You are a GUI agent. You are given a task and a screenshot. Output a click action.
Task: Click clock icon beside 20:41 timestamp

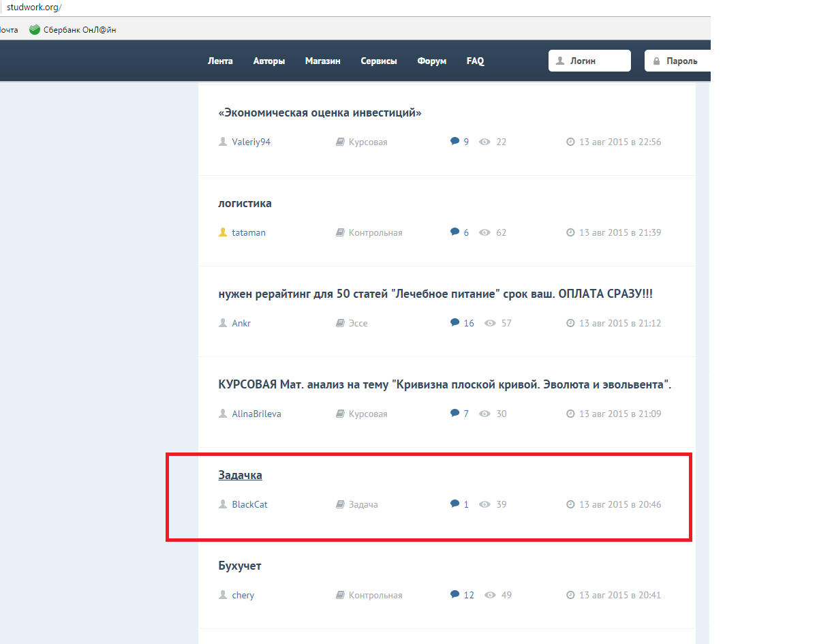pos(570,595)
